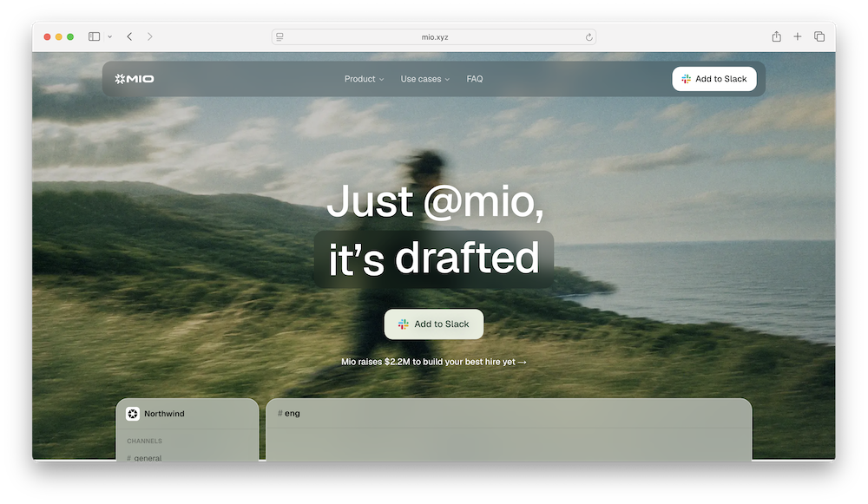The image size is (868, 504).
Task: Open the sidebar options chevron
Action: [x=109, y=36]
